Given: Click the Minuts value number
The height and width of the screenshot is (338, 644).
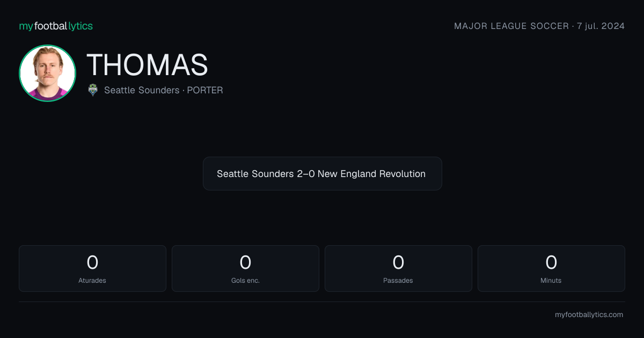Looking at the screenshot, I should (x=551, y=262).
